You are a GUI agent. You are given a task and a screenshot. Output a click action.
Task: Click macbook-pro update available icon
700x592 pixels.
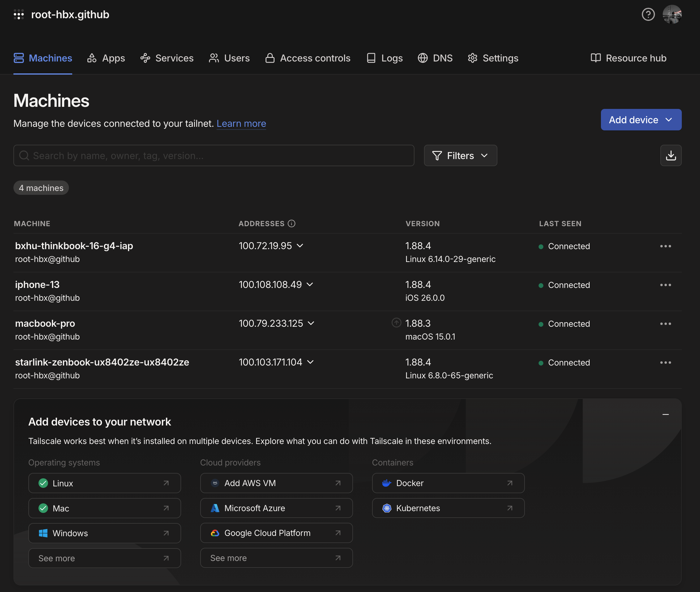(x=396, y=323)
